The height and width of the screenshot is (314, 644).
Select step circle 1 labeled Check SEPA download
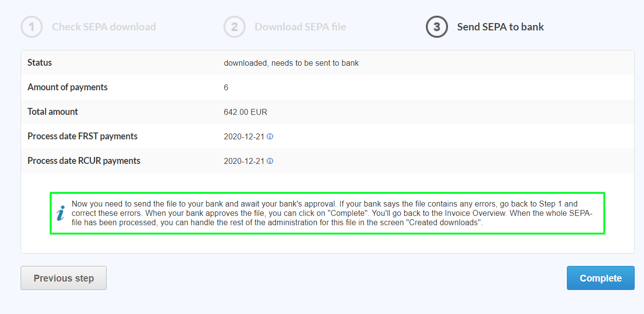[31, 27]
